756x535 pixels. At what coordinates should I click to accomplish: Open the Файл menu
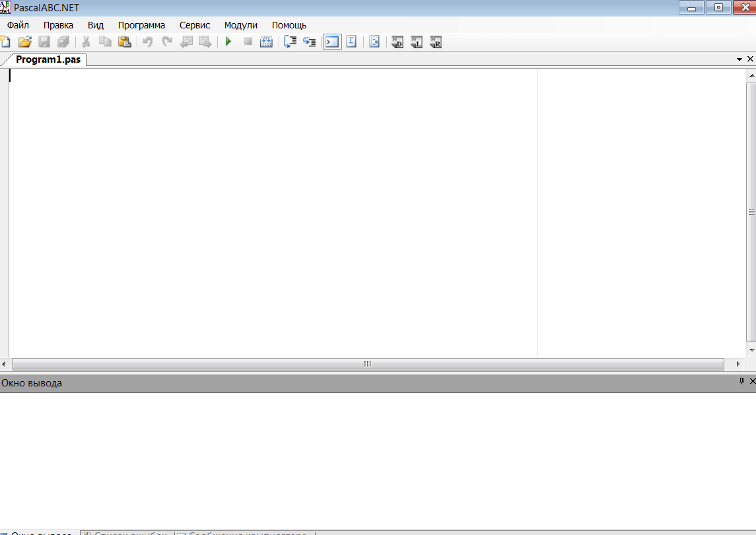(18, 25)
